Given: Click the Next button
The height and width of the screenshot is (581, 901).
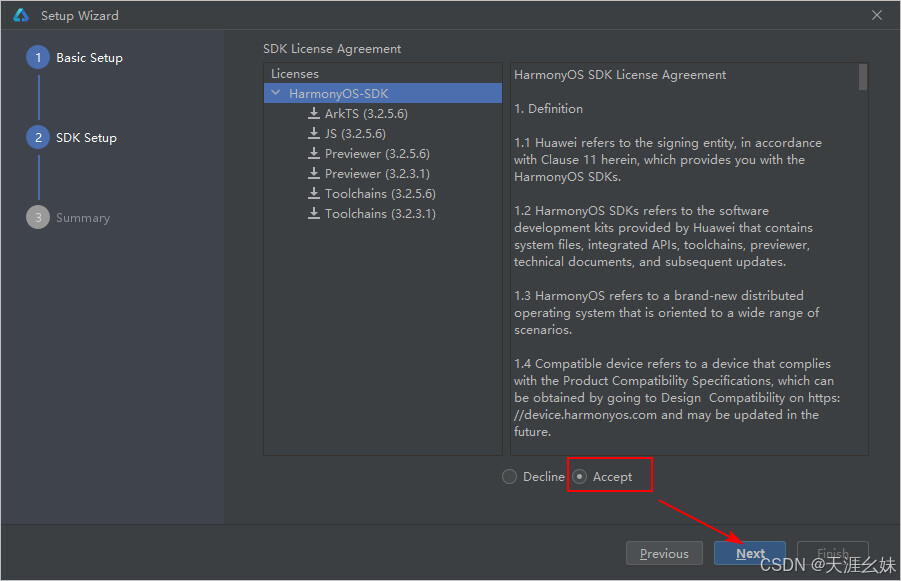Looking at the screenshot, I should pyautogui.click(x=750, y=553).
